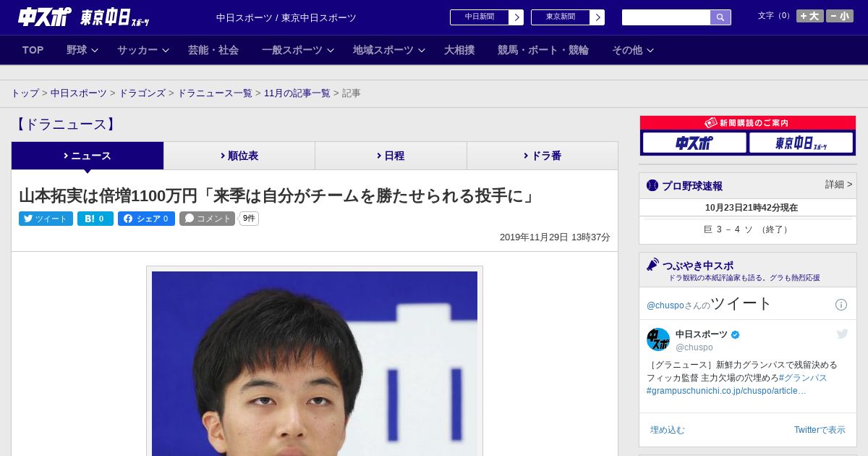Click 中スポ subscription banner button
Screen dimensions: 868x456
(x=694, y=143)
